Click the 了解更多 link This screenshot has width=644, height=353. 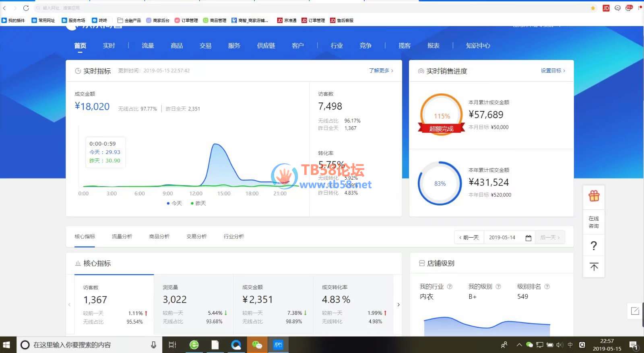[381, 71]
